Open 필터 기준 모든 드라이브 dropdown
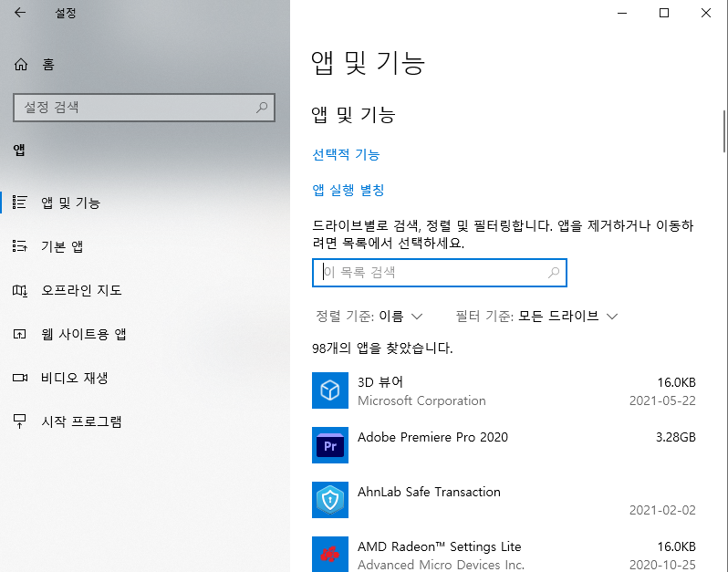The height and width of the screenshot is (572, 728). point(536,317)
